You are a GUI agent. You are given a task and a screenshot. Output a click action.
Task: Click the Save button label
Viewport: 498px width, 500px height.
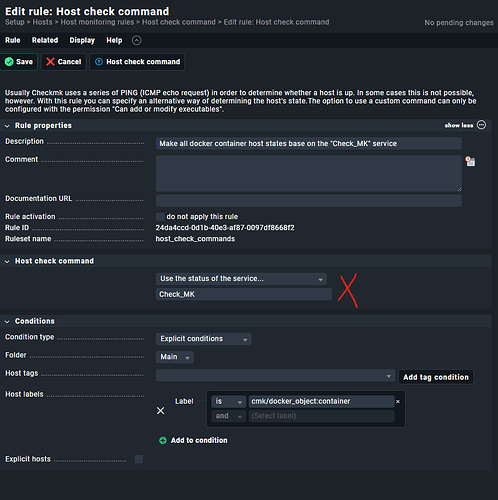pyautogui.click(x=24, y=62)
